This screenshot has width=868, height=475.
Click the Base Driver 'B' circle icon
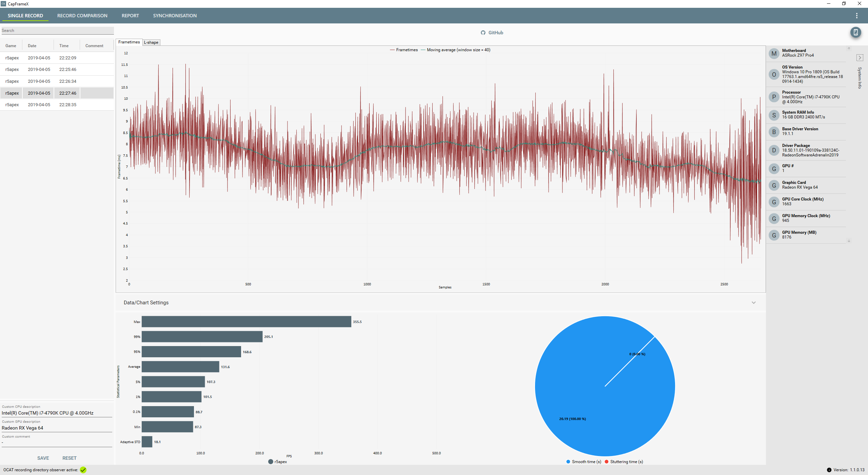pos(774,132)
